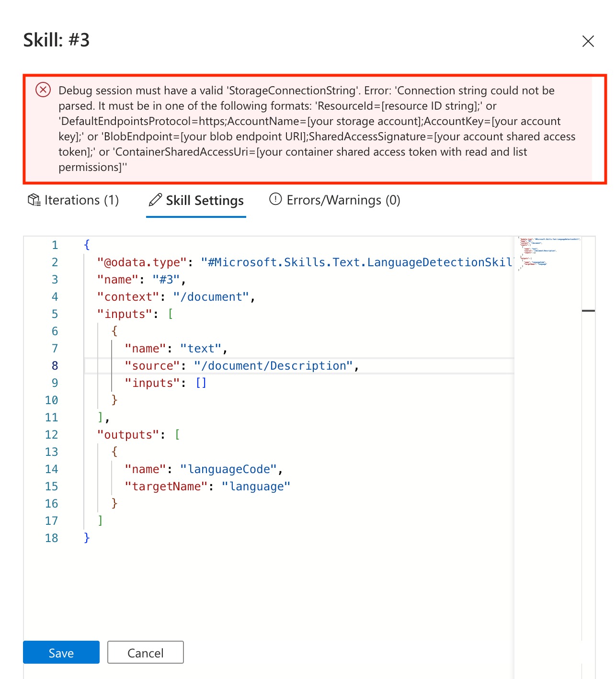Click the red error circle icon
Image resolution: width=616 pixels, height=679 pixels.
point(43,90)
